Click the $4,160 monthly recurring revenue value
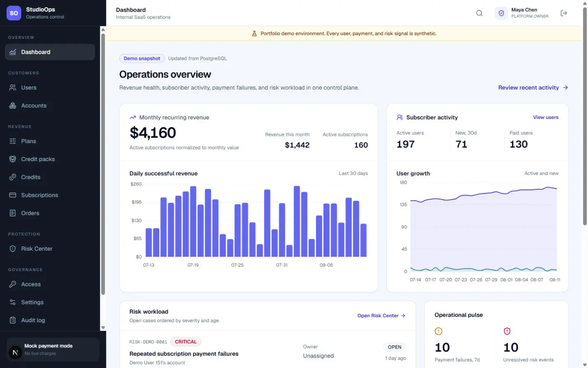588x368 pixels. pyautogui.click(x=153, y=133)
